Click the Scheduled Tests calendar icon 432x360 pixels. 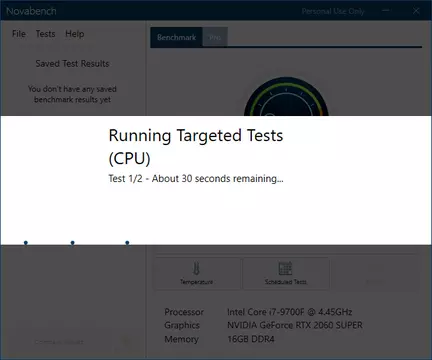tap(285, 268)
